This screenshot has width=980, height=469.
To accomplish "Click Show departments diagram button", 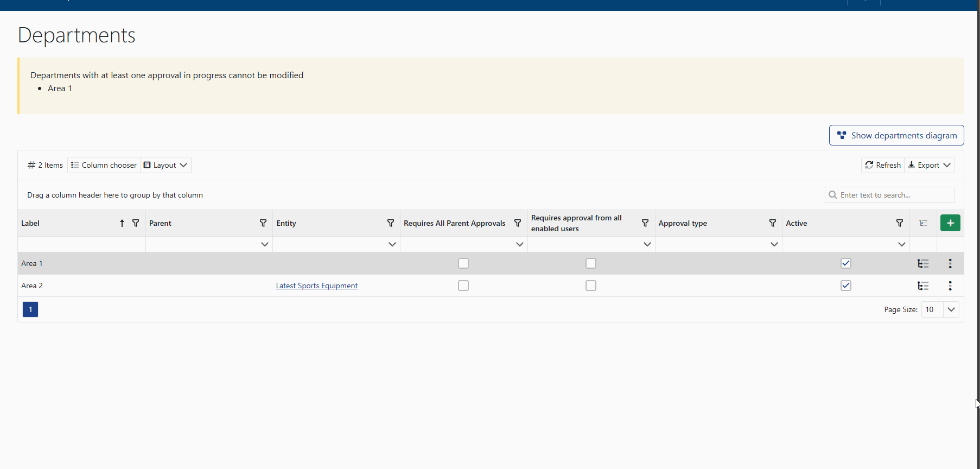I will tap(896, 136).
